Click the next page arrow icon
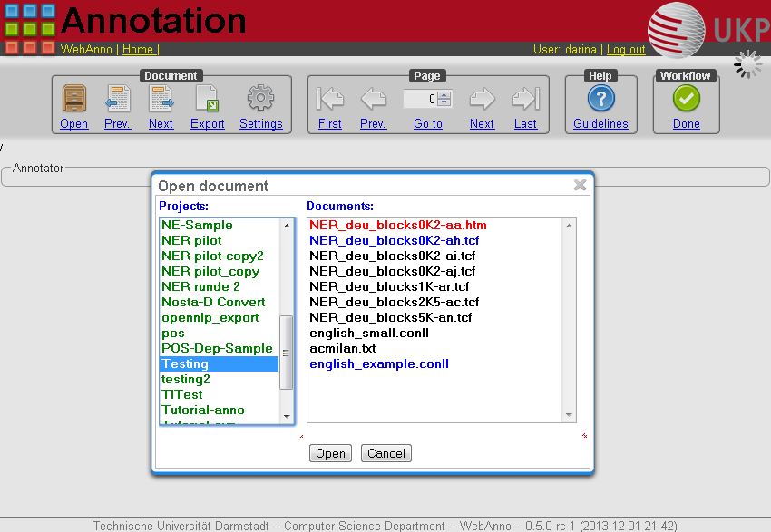The width and height of the screenshot is (771, 532). coord(482,99)
